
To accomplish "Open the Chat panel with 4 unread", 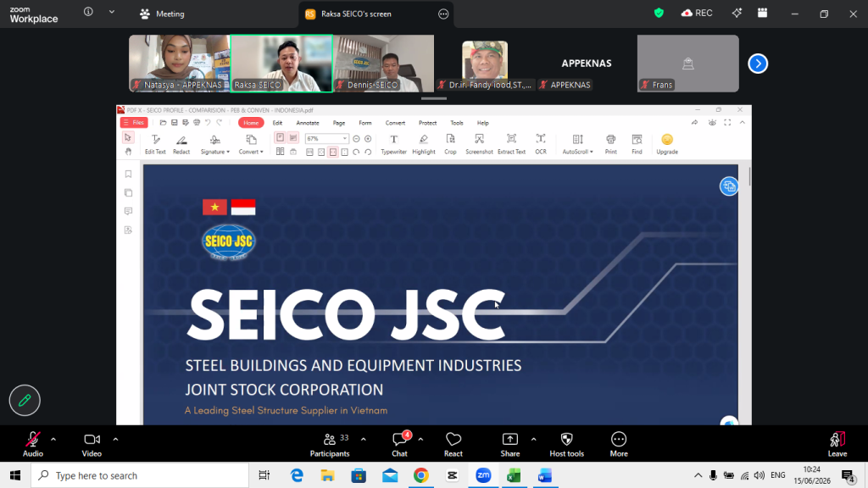I will click(400, 444).
